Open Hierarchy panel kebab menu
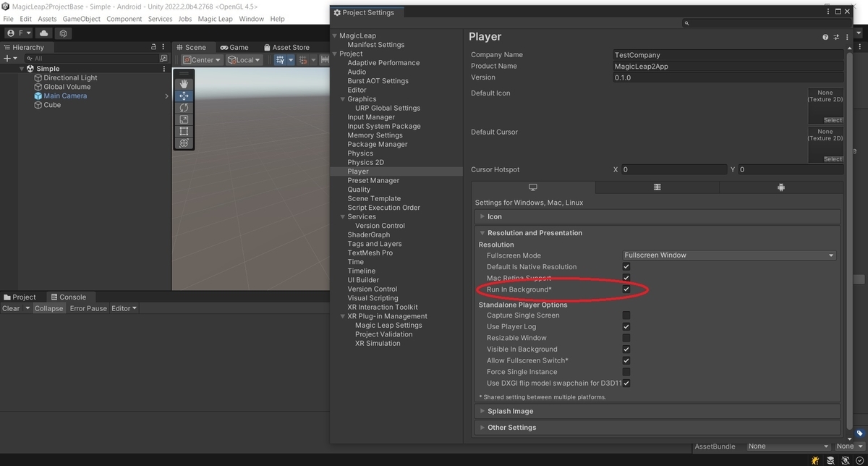 164,47
